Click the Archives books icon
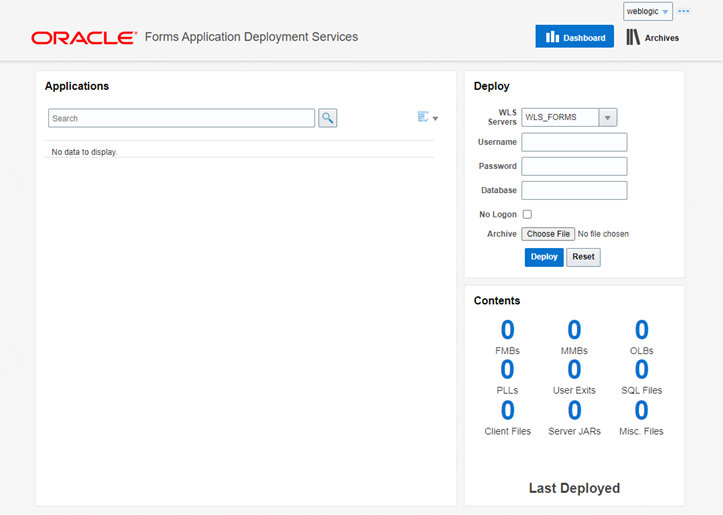 tap(633, 37)
